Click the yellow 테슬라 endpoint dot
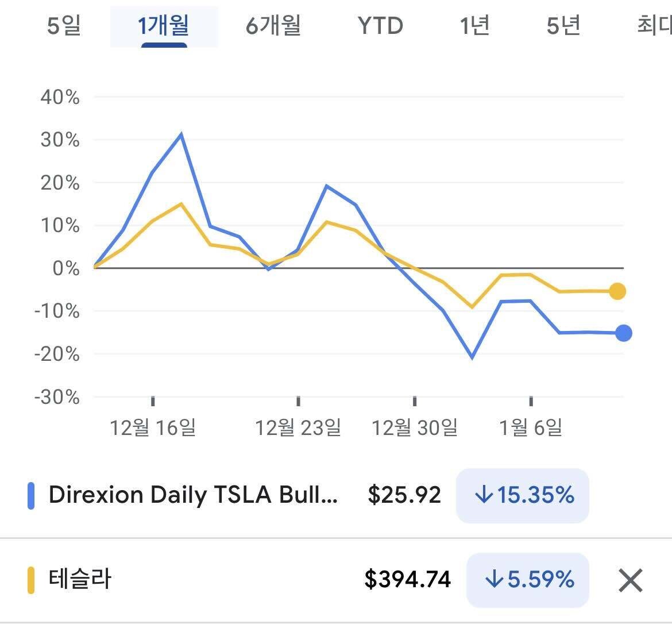Screen dimensions: 672x624 (x=617, y=291)
